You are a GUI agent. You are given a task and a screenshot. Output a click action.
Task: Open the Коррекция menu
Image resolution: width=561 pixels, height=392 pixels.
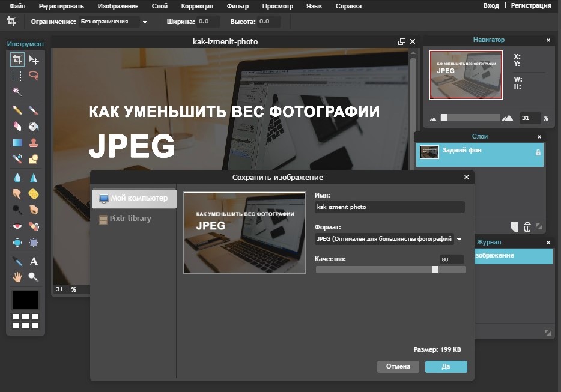197,6
